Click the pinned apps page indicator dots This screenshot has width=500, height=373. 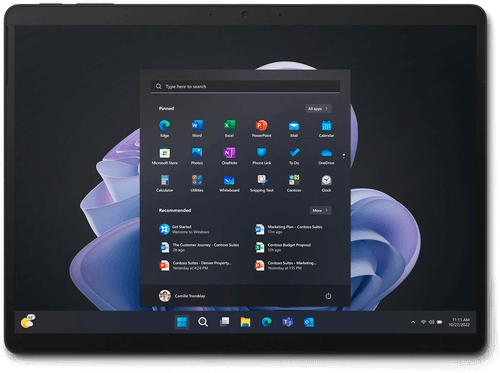tap(344, 156)
